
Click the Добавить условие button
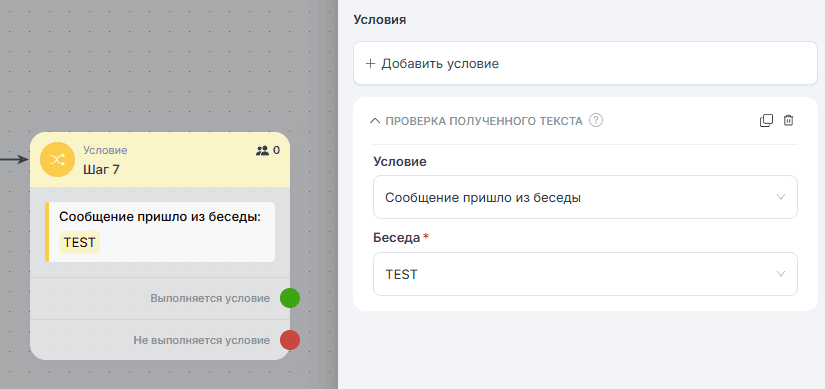click(x=585, y=63)
